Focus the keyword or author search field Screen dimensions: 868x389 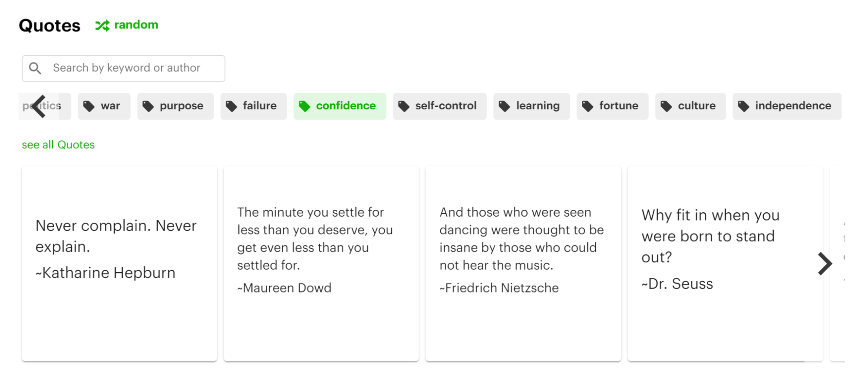124,68
